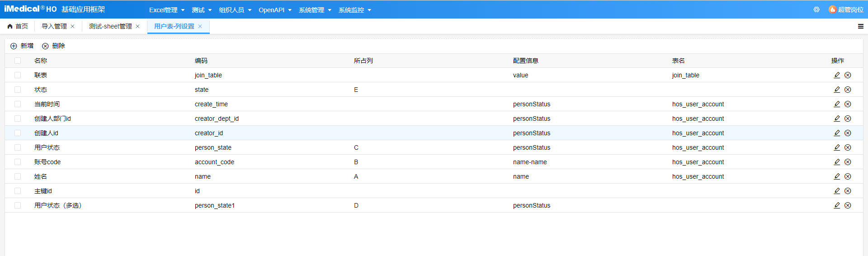Expand the 系统监控 dropdown menu
The image size is (868, 256).
(x=354, y=10)
